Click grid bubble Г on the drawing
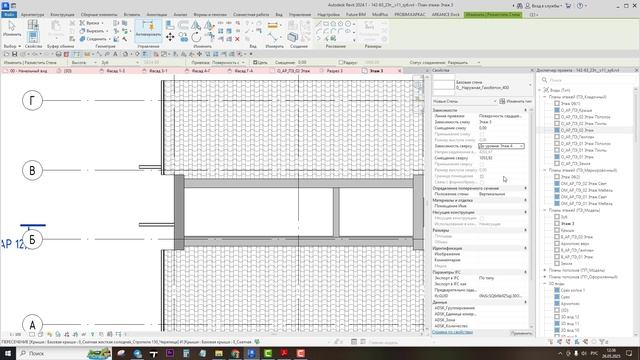The image size is (640, 360). [x=32, y=100]
